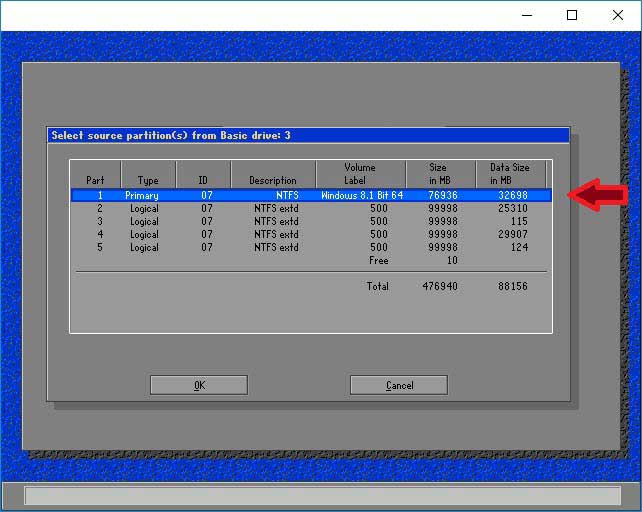Click the OK button
Image resolution: width=642 pixels, height=512 pixels.
tap(198, 385)
